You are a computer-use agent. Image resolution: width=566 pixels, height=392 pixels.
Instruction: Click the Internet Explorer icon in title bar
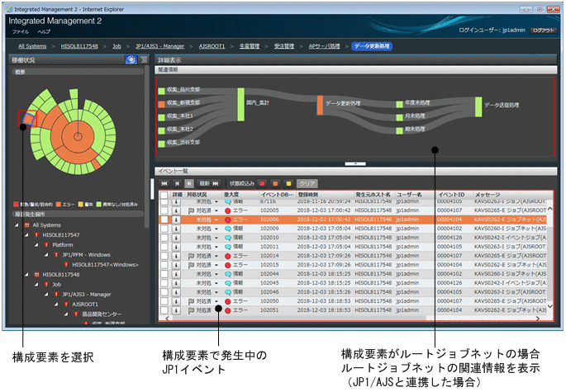pyautogui.click(x=10, y=9)
